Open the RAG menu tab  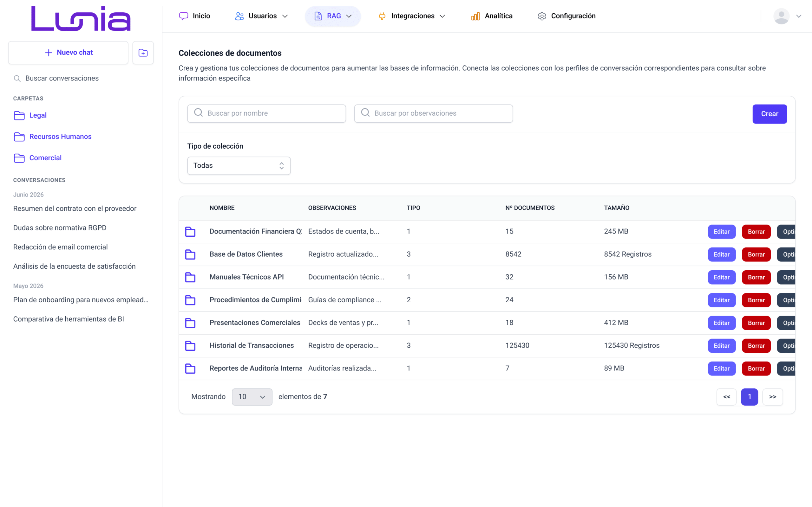(333, 16)
